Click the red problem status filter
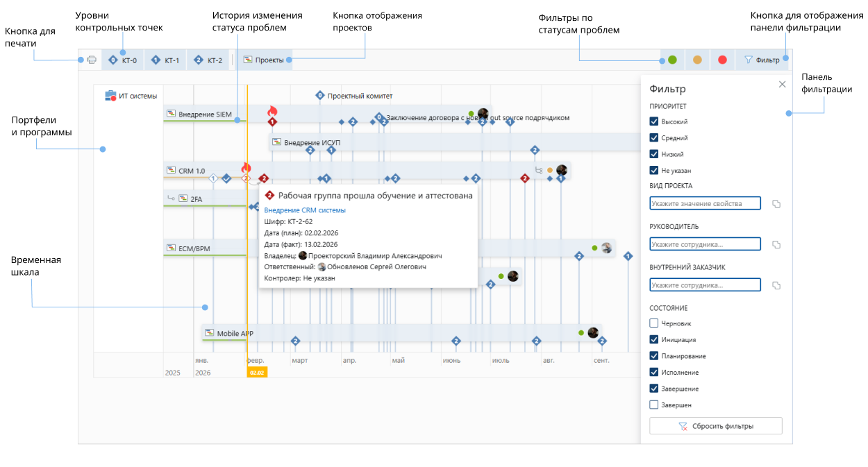Viewport: 868px width, 467px height. click(x=722, y=60)
